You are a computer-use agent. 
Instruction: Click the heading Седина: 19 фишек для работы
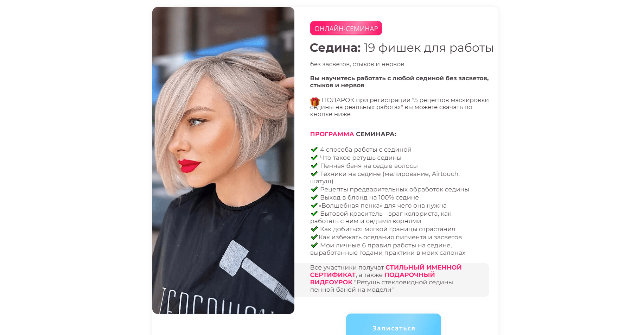click(x=402, y=48)
